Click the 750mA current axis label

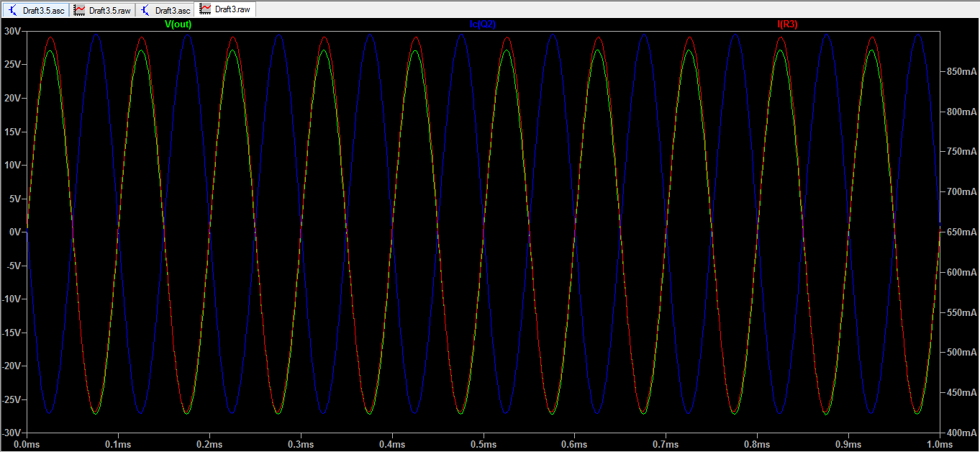(x=961, y=152)
